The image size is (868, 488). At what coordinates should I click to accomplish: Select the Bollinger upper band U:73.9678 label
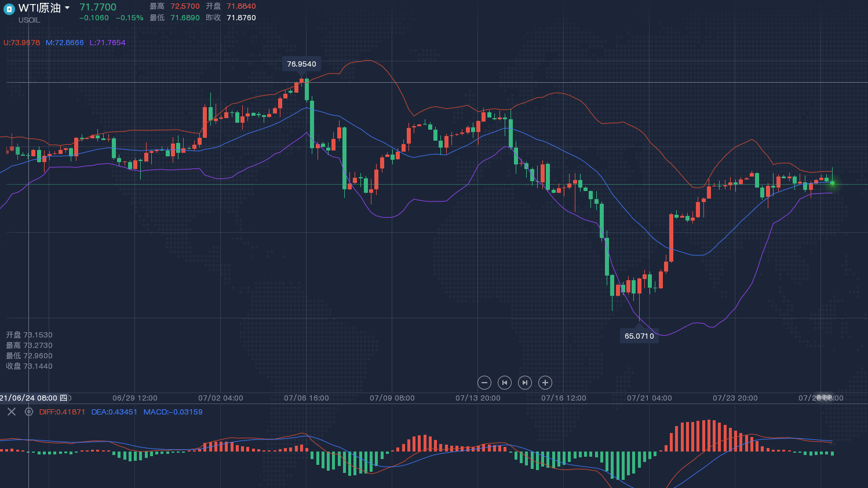[x=22, y=43]
